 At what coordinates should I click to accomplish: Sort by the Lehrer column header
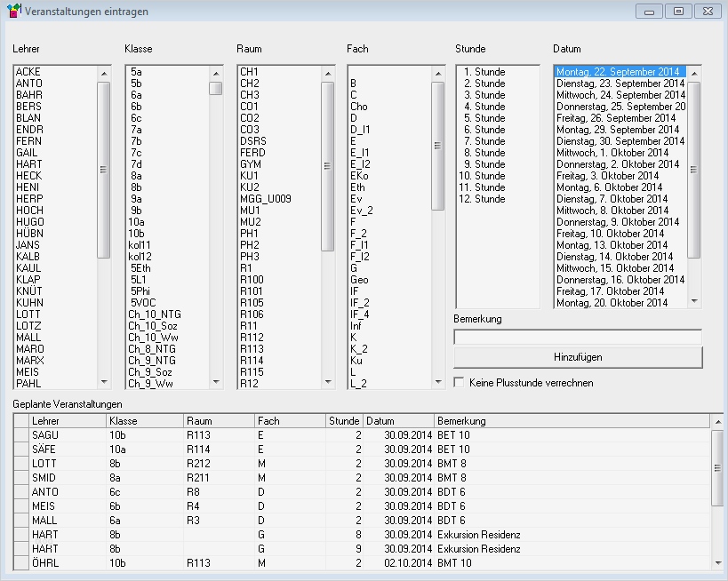tap(67, 420)
